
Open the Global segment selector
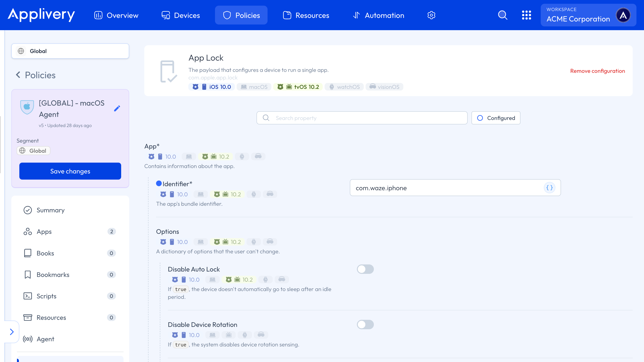(x=70, y=51)
